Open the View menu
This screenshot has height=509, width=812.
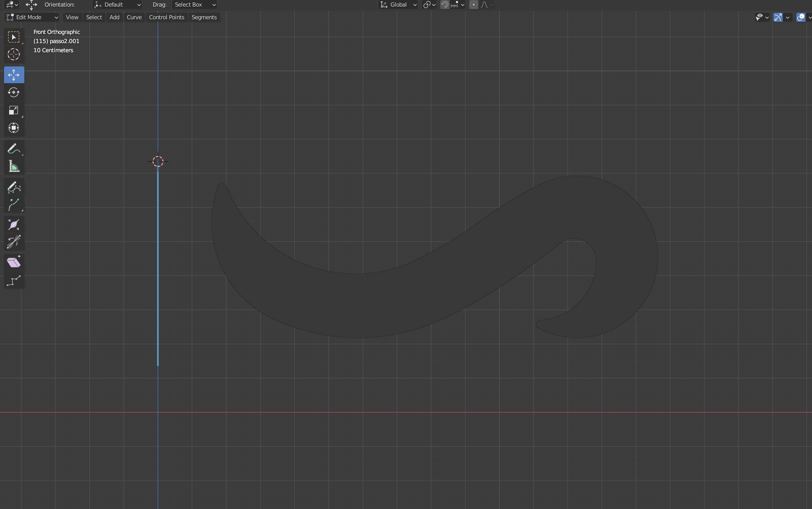tap(72, 17)
